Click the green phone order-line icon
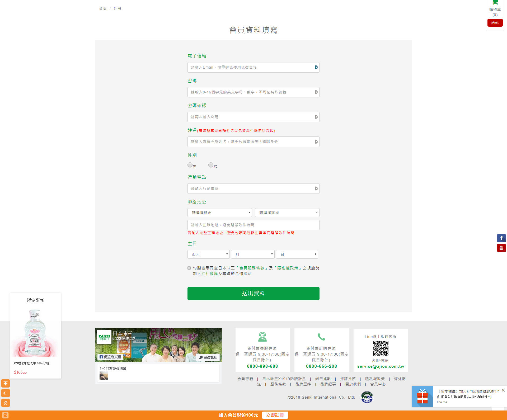The height and width of the screenshot is (420, 507). (x=321, y=337)
